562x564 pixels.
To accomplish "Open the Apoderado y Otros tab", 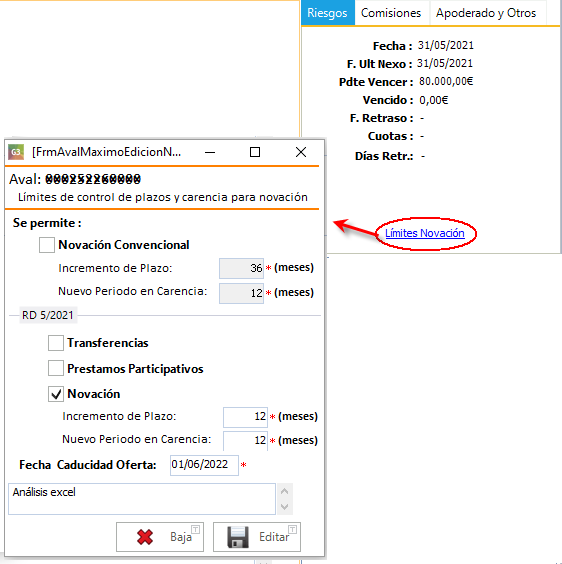I will click(x=486, y=13).
